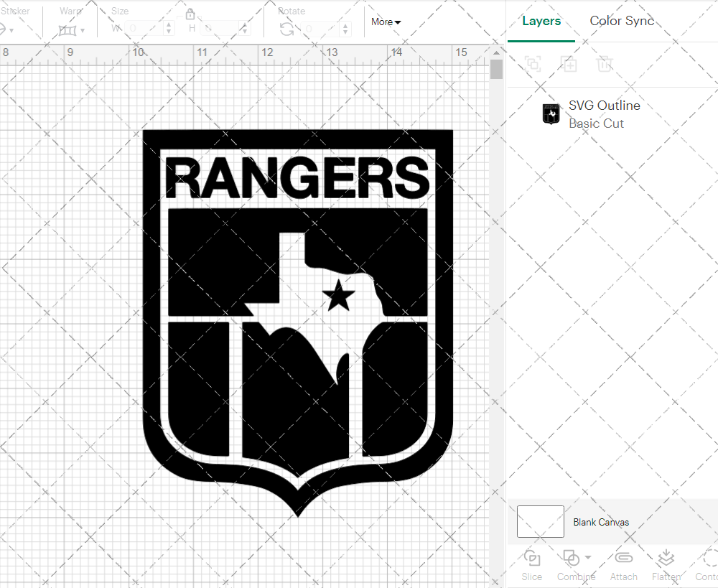Click the Rotate icon in toolbar
718x588 pixels.
[286, 29]
